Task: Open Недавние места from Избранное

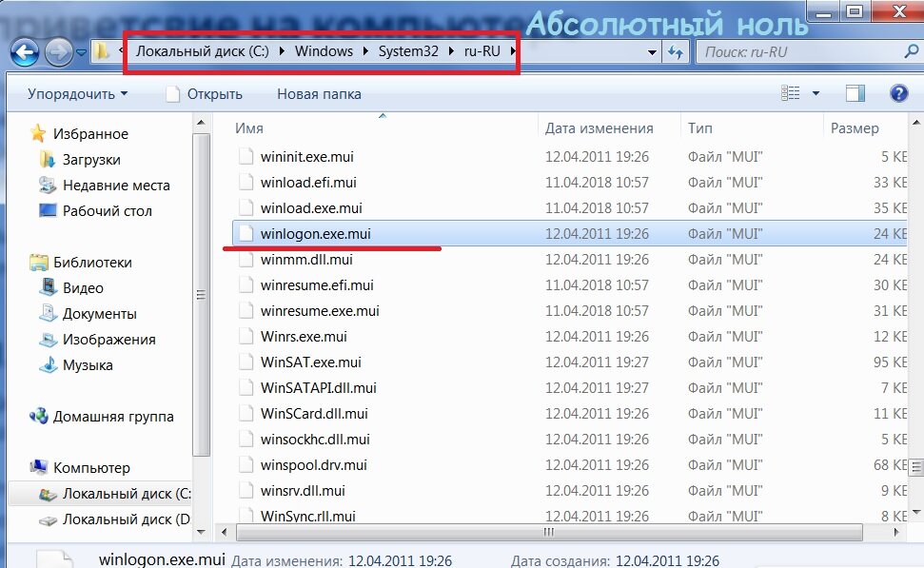Action: (x=114, y=185)
